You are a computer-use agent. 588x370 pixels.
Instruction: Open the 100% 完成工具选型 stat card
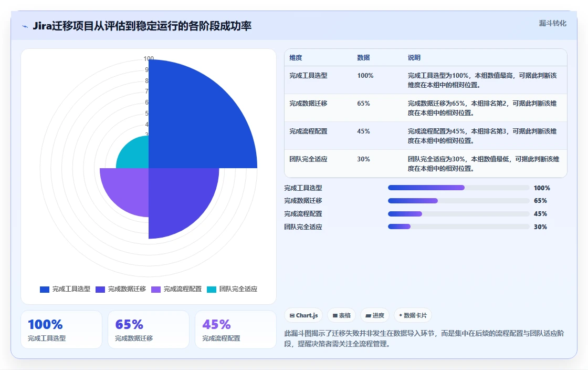pos(61,330)
